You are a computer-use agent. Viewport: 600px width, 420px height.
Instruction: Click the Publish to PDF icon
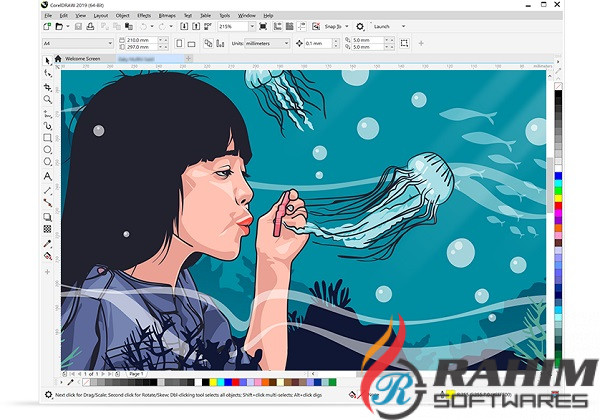(208, 26)
